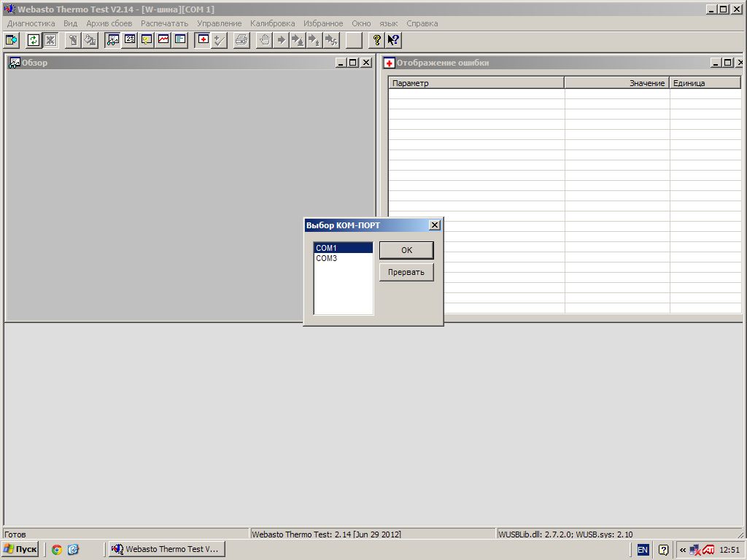
Task: Click the question mark speech bubble tray icon
Action: [x=663, y=550]
